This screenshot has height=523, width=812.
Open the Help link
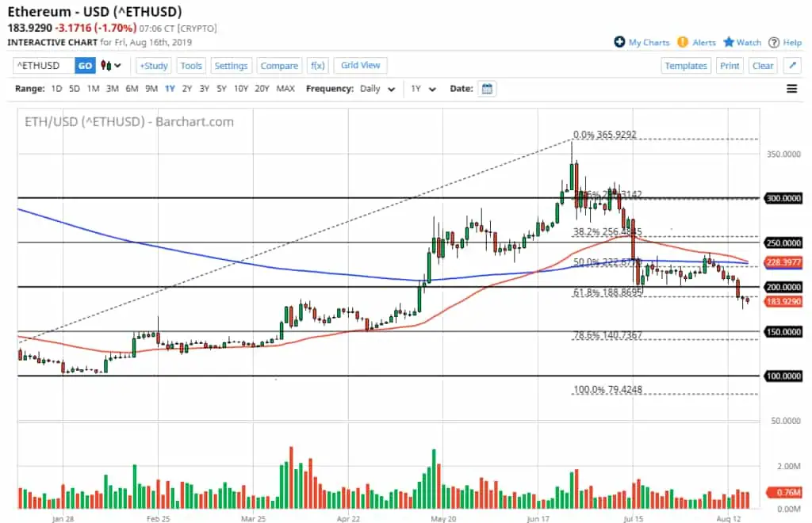[792, 43]
